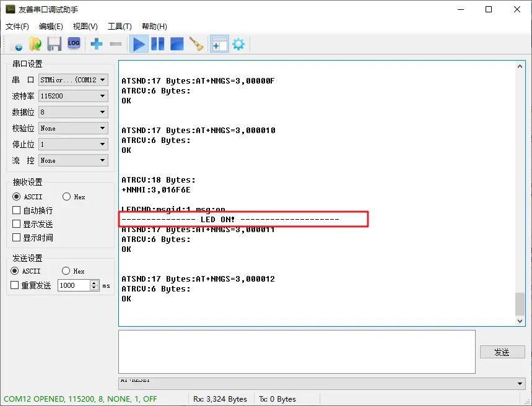This screenshot has width=532, height=406.
Task: Toggle the window-layout icon with plus sign
Action: pyautogui.click(x=219, y=44)
